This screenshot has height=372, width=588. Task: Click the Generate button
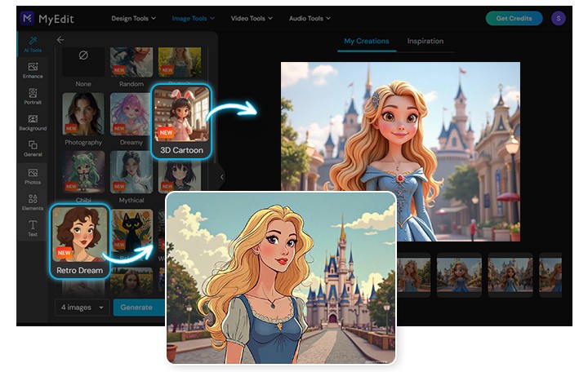tap(139, 308)
